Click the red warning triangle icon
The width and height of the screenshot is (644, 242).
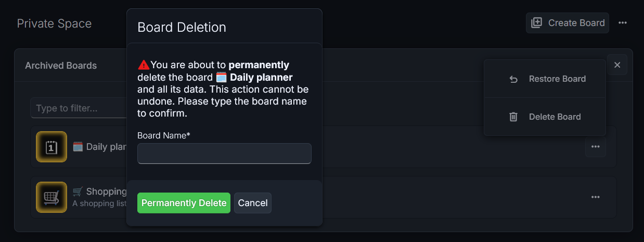(x=144, y=65)
